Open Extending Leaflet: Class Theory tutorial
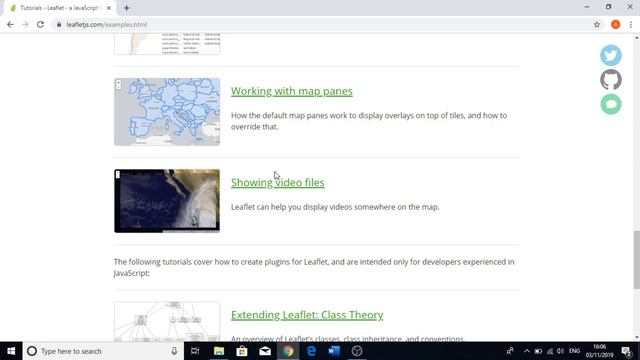This screenshot has width=640, height=360. 307,315
